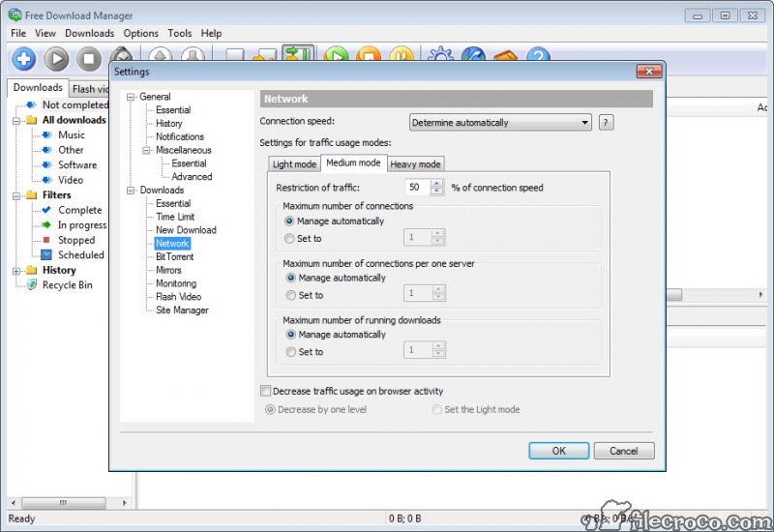This screenshot has width=774, height=532.
Task: Click the blue plus Add download icon
Action: [x=23, y=59]
